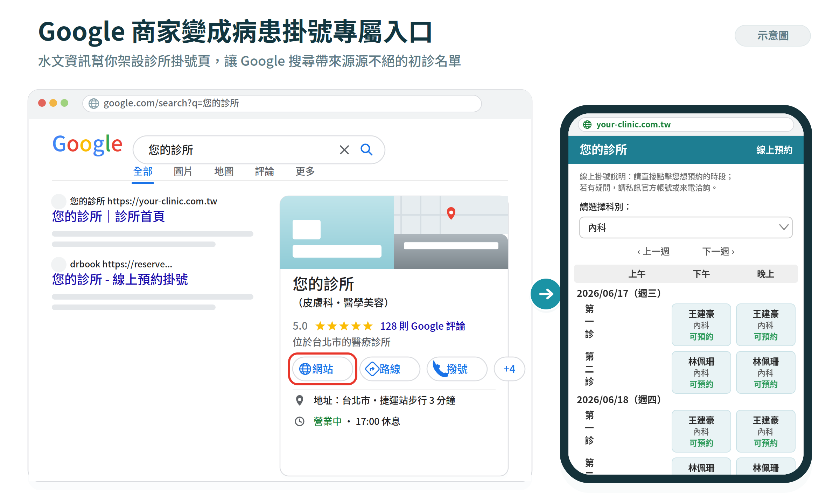Click the clear X icon in the Google search box
Image resolution: width=840 pixels, height=504 pixels.
pos(344,150)
